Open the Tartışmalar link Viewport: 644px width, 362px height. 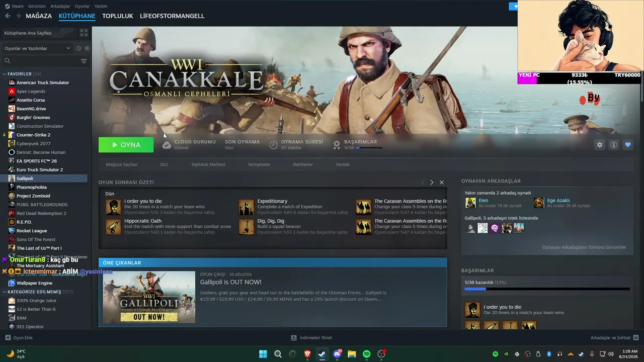259,164
